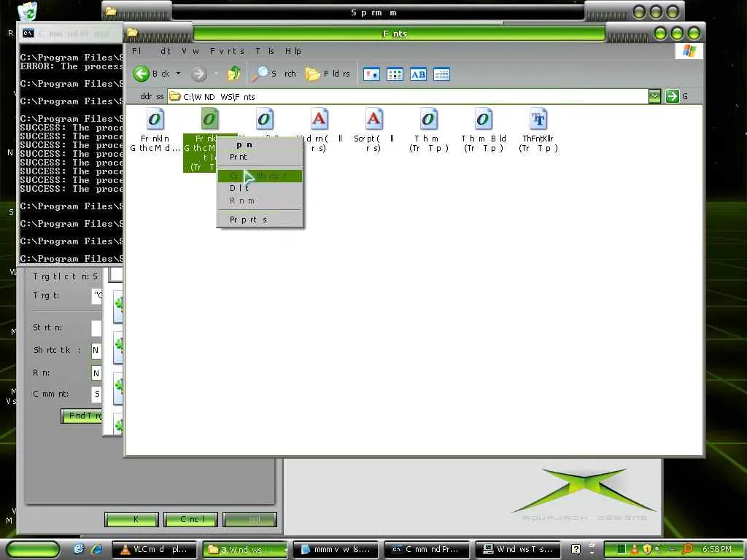747x560 pixels.
Task: Choose Open from the context menu
Action: pos(260,145)
